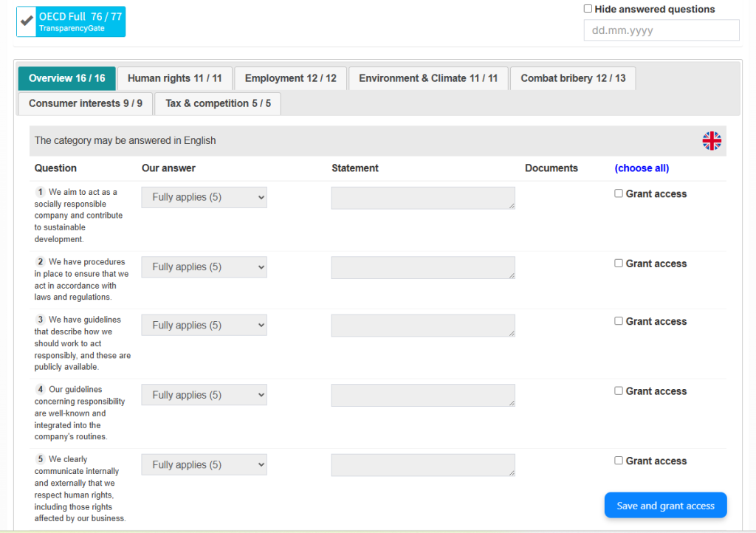Click the (choose all) link
Image resolution: width=756 pixels, height=533 pixels.
[x=642, y=168]
